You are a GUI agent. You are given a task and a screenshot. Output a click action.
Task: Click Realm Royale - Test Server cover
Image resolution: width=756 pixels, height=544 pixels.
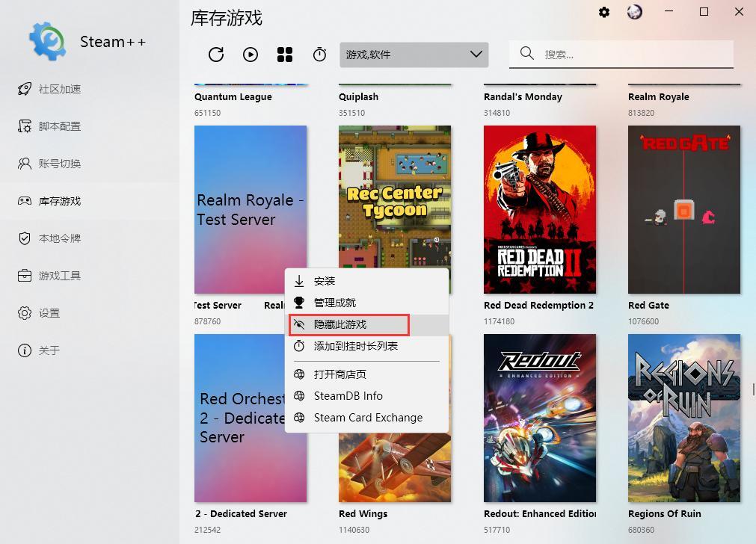[251, 209]
